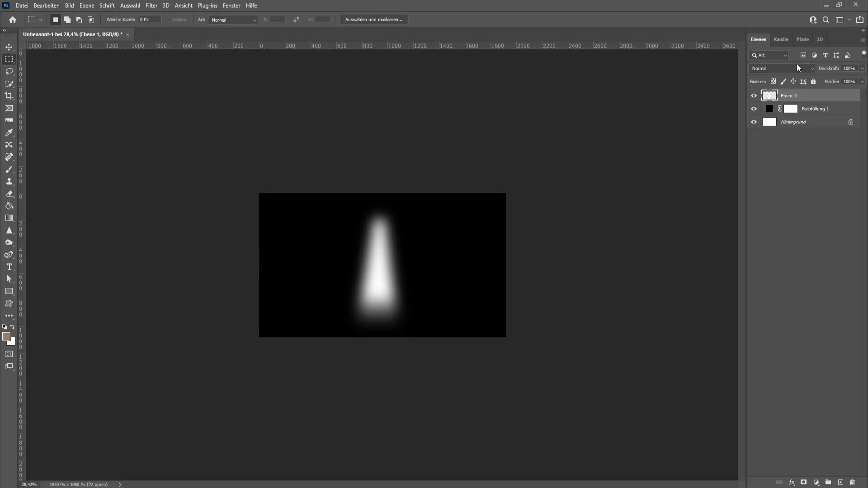The width and height of the screenshot is (868, 488).
Task: Click the 3D tab in Layers panel
Action: pos(820,39)
